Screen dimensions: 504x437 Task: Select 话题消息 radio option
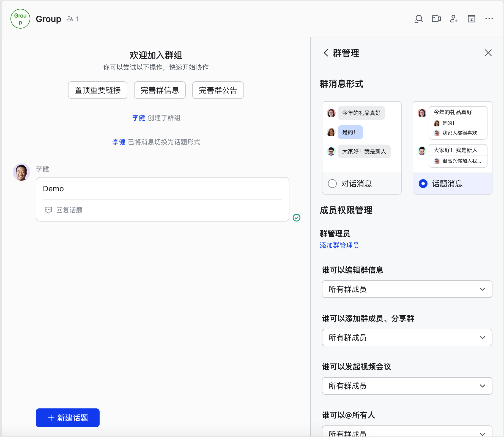(423, 184)
